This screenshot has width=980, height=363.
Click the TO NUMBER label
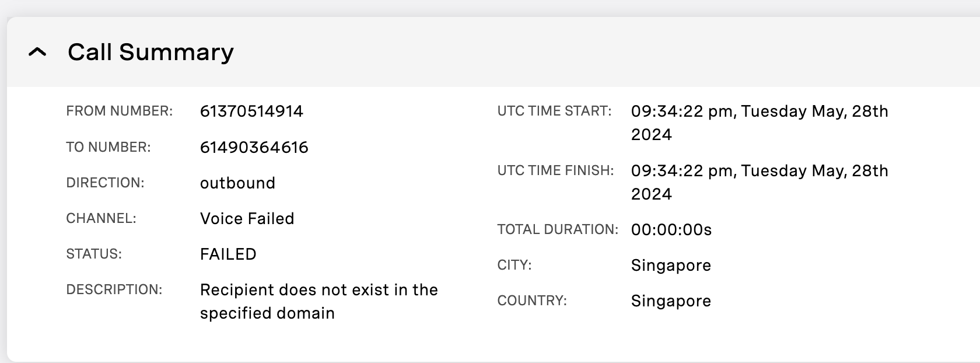click(108, 148)
